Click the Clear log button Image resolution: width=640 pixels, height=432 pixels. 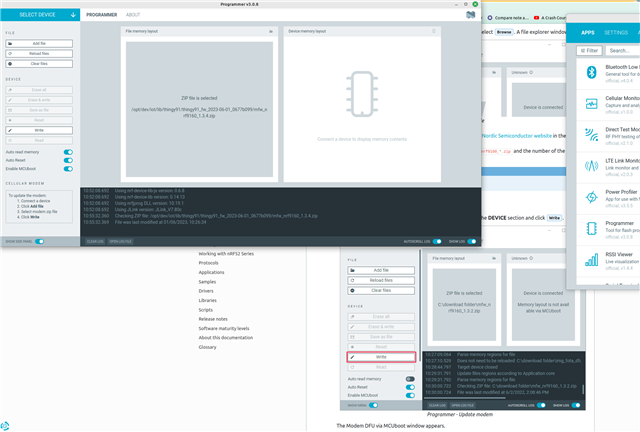95,241
